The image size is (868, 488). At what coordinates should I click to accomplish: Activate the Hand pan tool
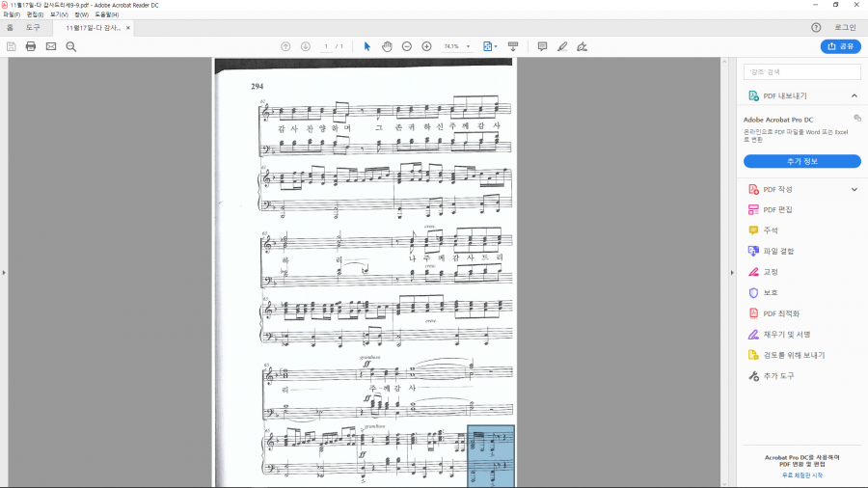pyautogui.click(x=387, y=46)
